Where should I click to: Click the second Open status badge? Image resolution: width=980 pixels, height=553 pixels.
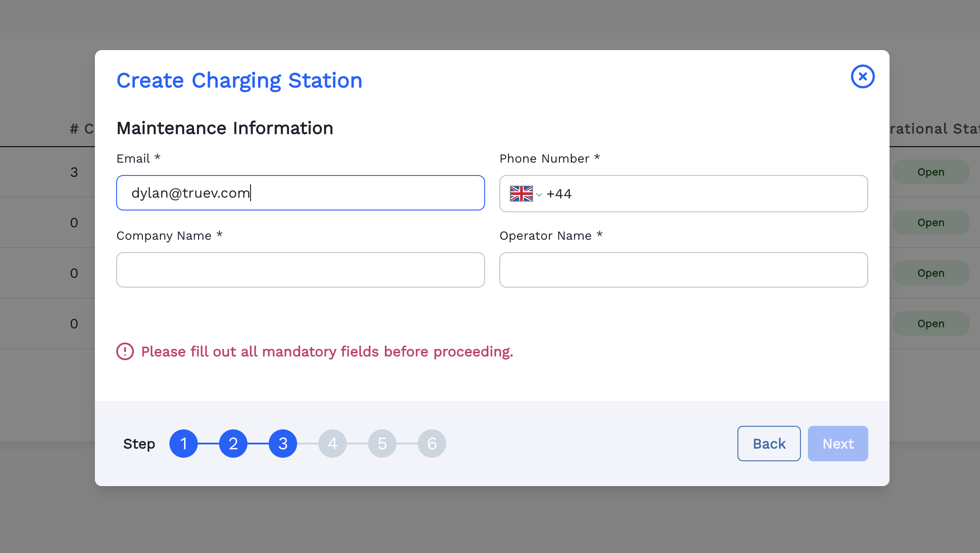point(930,222)
